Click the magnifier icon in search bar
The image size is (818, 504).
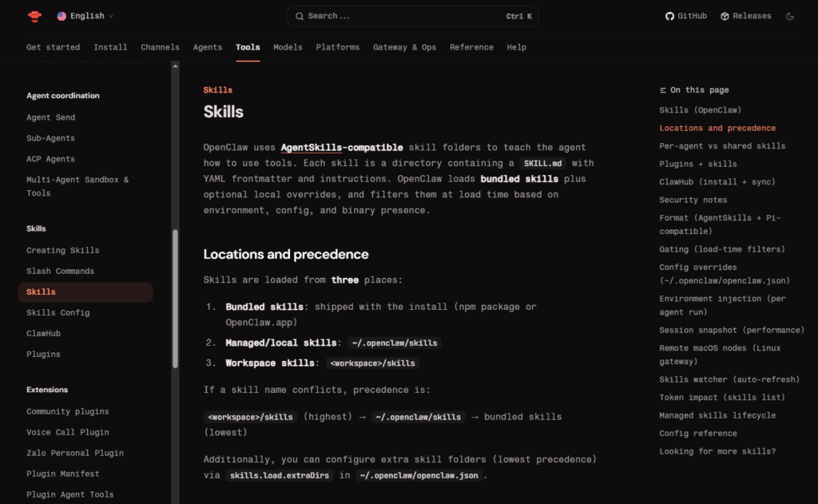click(x=299, y=16)
